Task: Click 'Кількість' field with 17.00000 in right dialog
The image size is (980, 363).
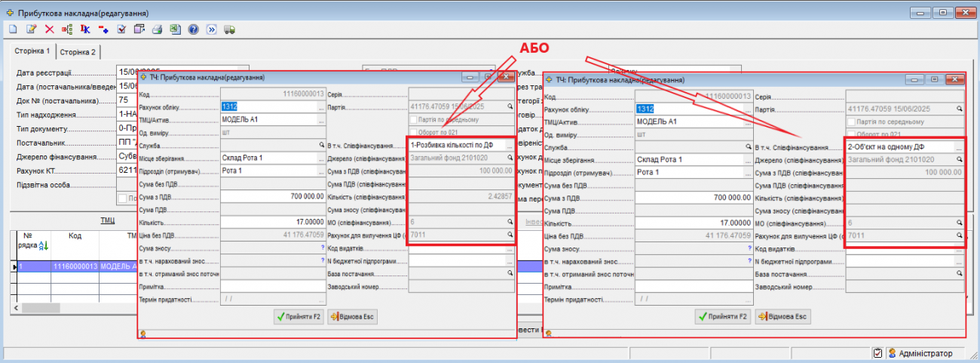Action: [693, 223]
